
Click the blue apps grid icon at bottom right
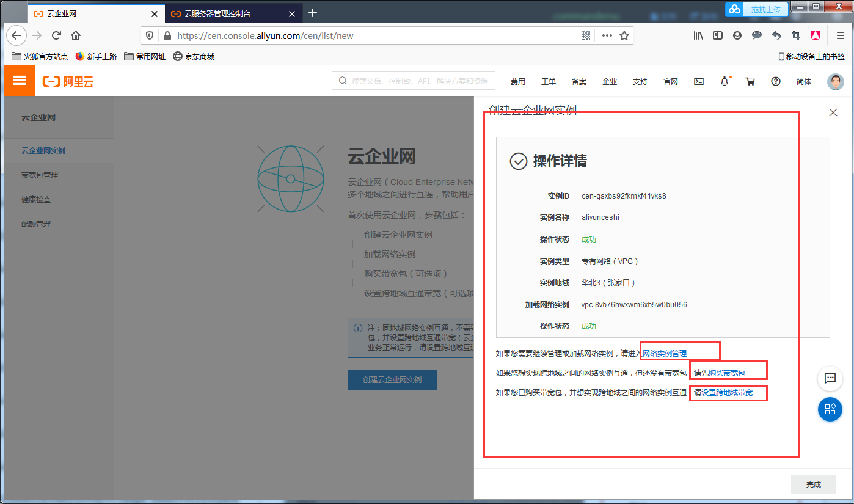click(x=830, y=409)
